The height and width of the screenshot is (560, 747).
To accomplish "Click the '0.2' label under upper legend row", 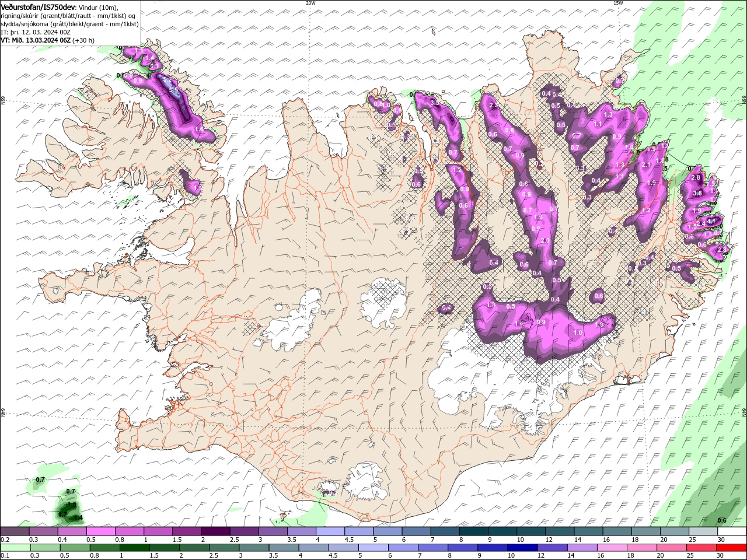I will click(x=5, y=540).
